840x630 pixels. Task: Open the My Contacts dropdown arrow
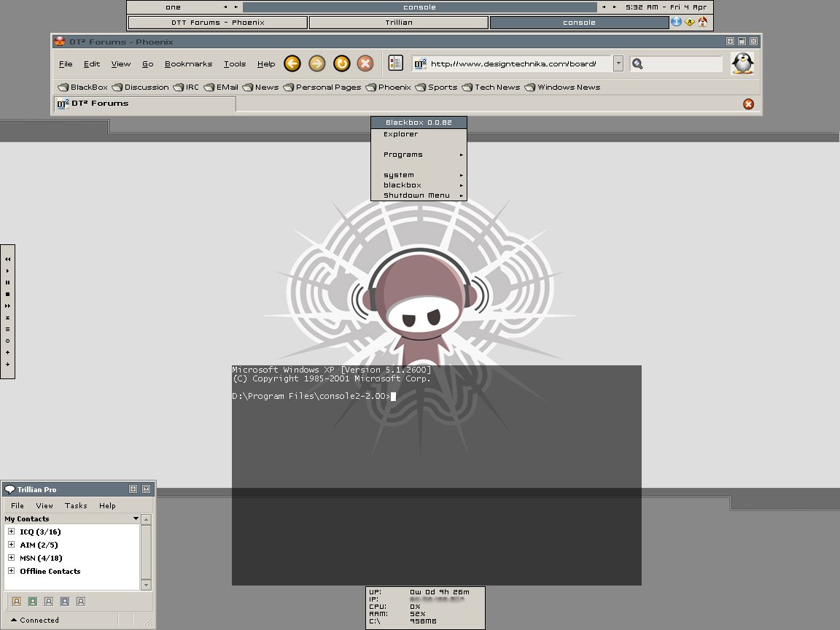tap(136, 518)
